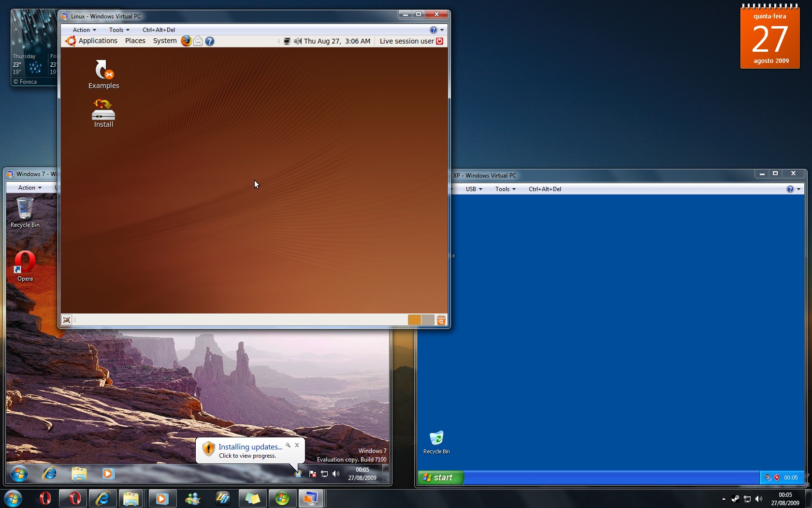This screenshot has width=812, height=508.
Task: Open Windows Media Player in Windows 7 VM taskbar
Action: click(108, 474)
